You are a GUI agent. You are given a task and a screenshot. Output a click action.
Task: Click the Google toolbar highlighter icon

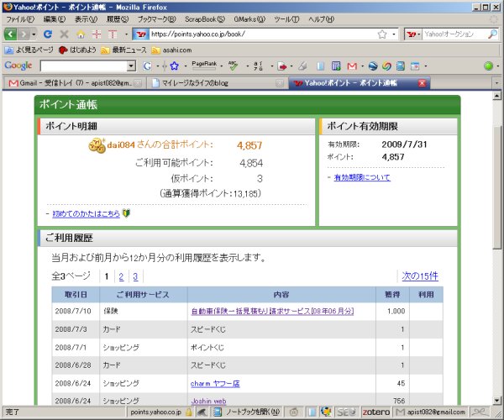click(302, 66)
